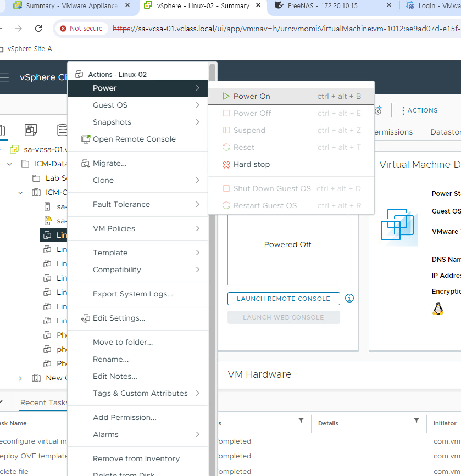
Task: Click the Migrate VM icon
Action: (x=85, y=164)
